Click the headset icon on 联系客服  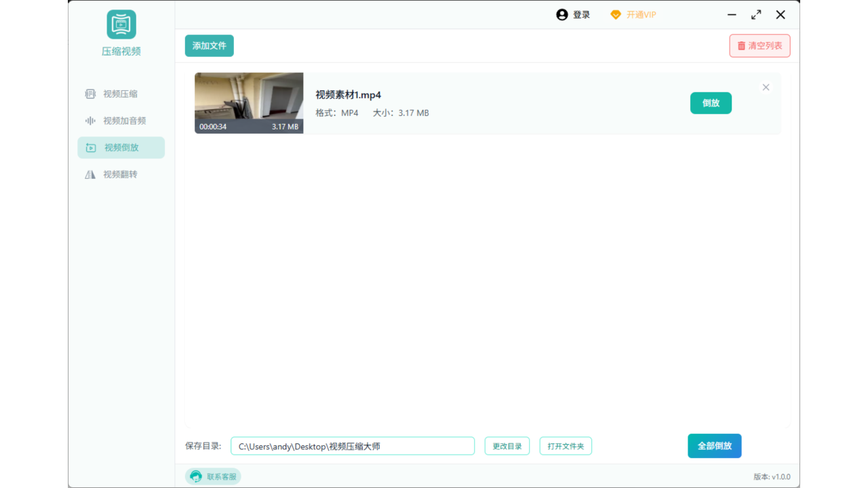click(x=196, y=476)
